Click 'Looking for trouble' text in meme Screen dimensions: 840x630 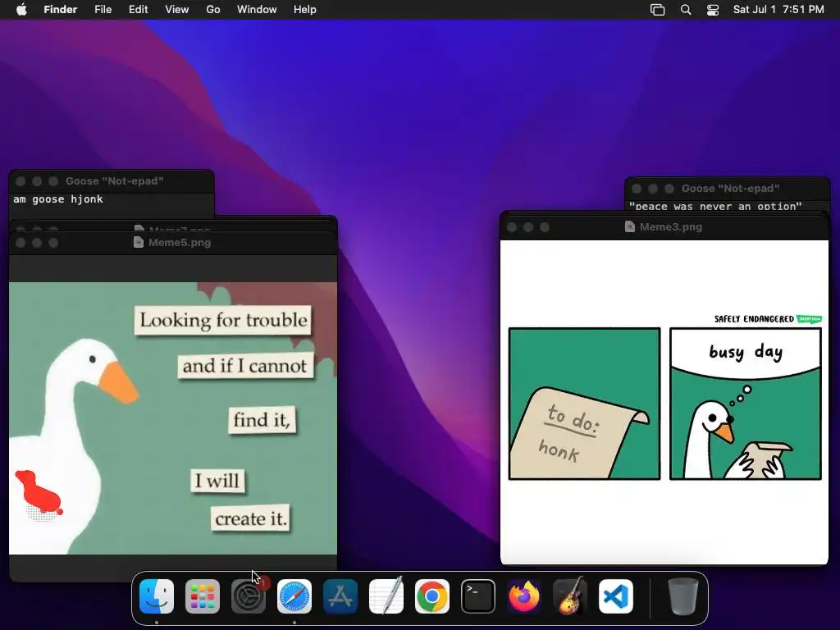coord(223,320)
